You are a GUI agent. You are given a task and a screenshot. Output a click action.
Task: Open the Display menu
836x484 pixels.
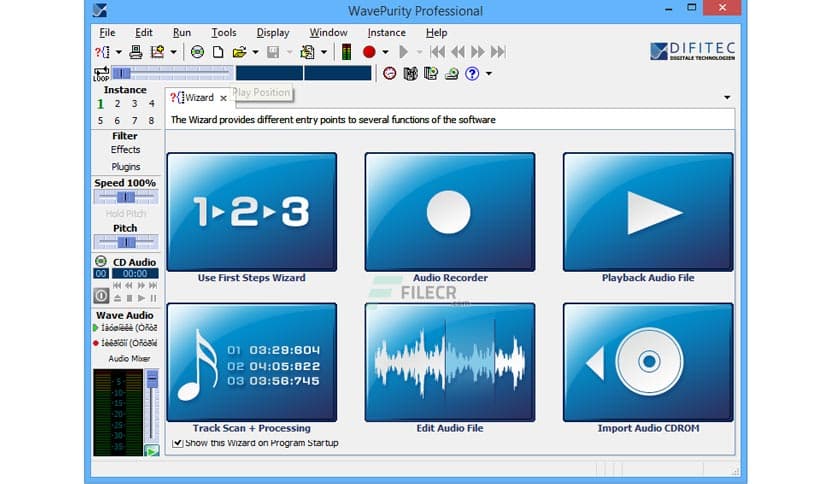pyautogui.click(x=273, y=33)
